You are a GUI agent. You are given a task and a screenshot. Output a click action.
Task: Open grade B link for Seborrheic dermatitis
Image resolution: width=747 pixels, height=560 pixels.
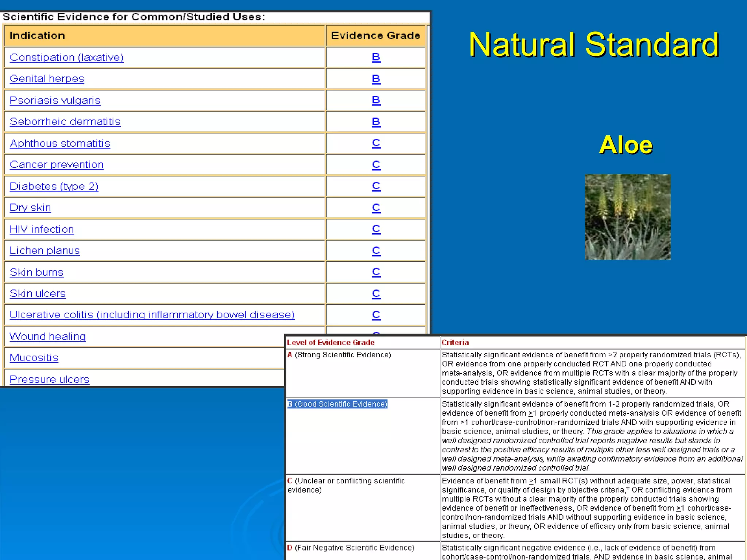coord(376,122)
